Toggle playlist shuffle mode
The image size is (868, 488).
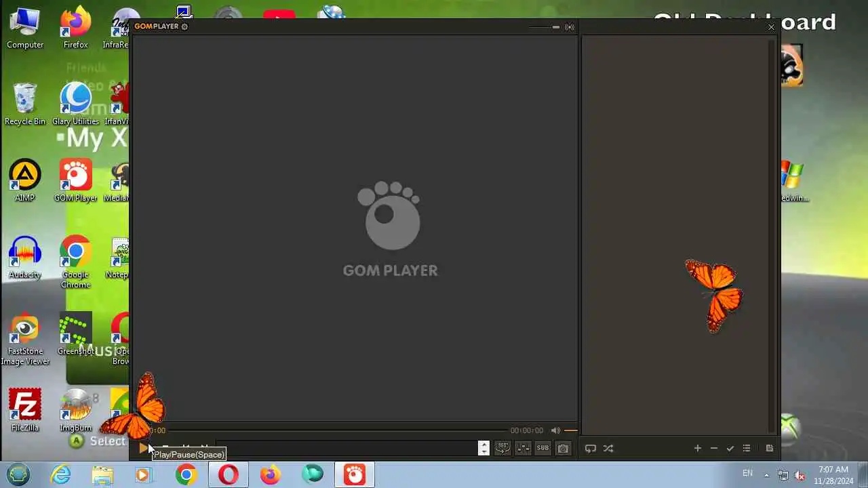click(608, 448)
